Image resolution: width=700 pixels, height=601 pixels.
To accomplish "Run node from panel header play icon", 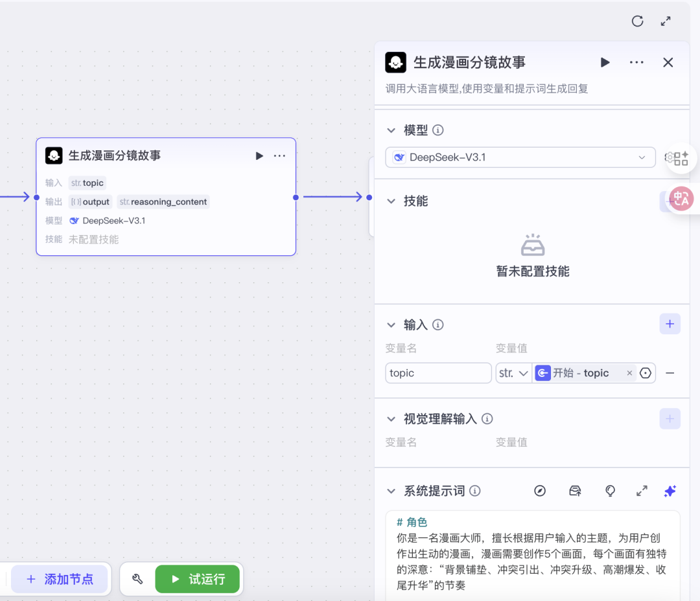I will click(605, 62).
